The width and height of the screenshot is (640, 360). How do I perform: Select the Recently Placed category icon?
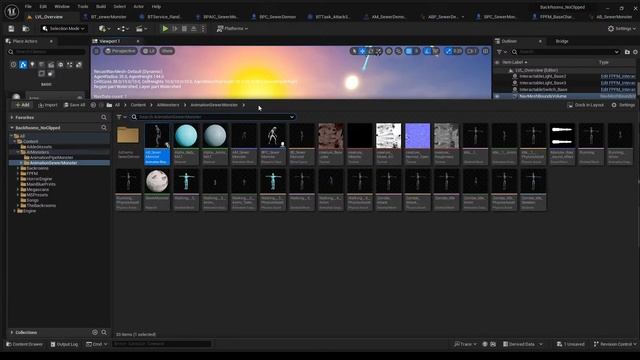[13, 64]
